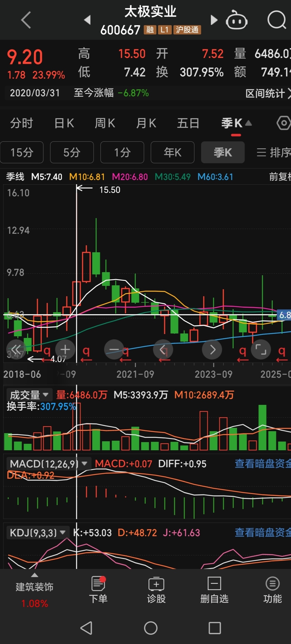Switch to 周K tab
291x644 pixels.
(x=105, y=123)
